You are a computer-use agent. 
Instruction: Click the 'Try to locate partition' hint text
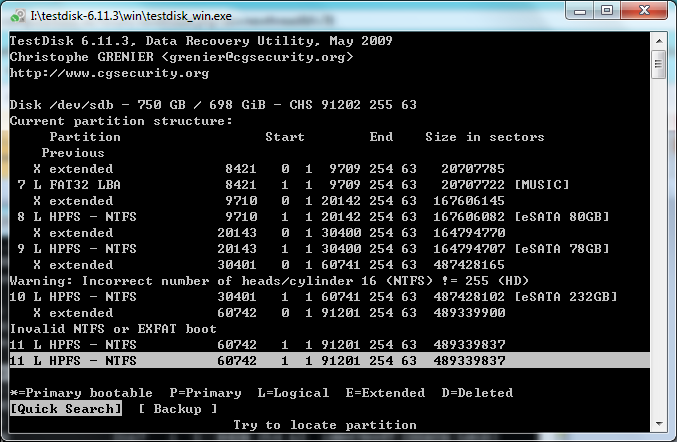click(325, 425)
